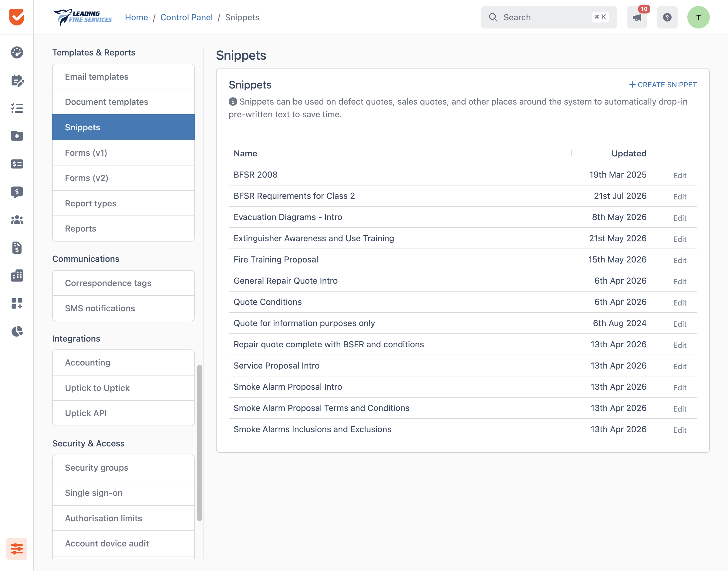Screen dimensions: 728x571
Task: Edit Quote Conditions snippet
Action: [x=680, y=303]
